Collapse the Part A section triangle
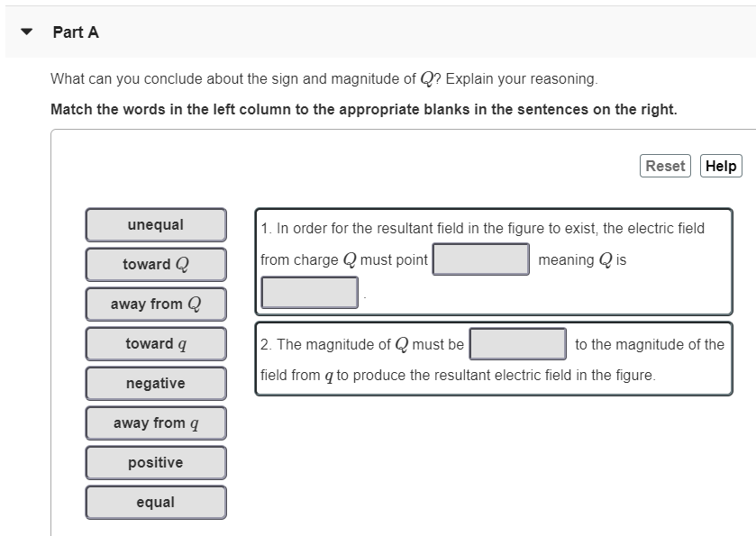756x536 pixels. (25, 31)
